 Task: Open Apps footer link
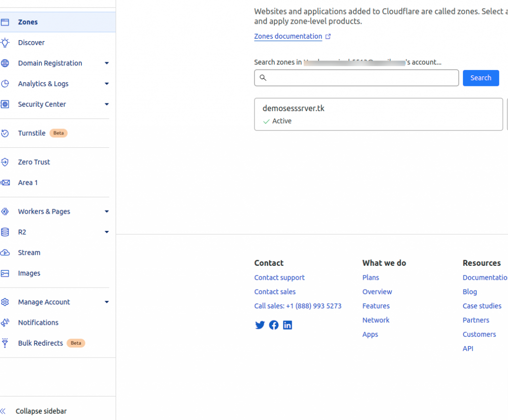point(370,335)
